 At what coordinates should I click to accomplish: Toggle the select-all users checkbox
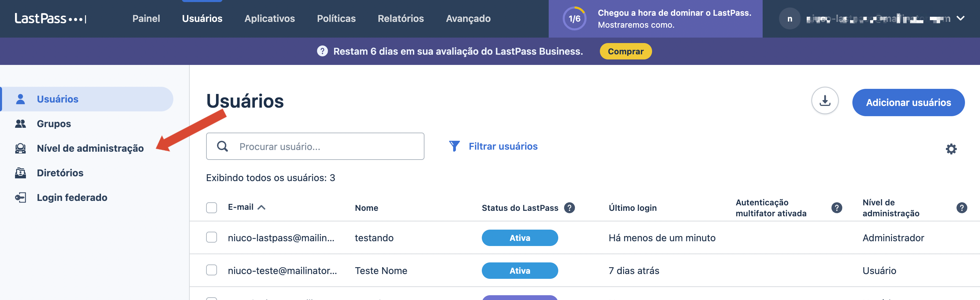tap(212, 207)
